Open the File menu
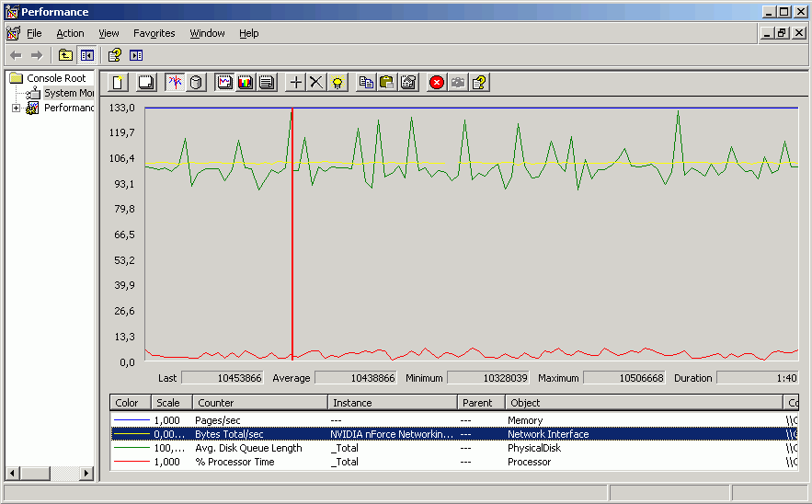The image size is (812, 504). pyautogui.click(x=34, y=33)
